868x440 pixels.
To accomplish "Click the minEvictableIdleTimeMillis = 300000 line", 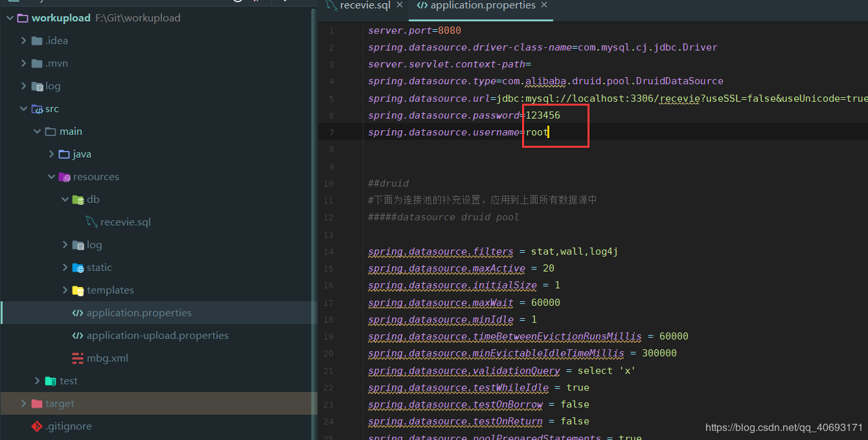I will pyautogui.click(x=522, y=353).
